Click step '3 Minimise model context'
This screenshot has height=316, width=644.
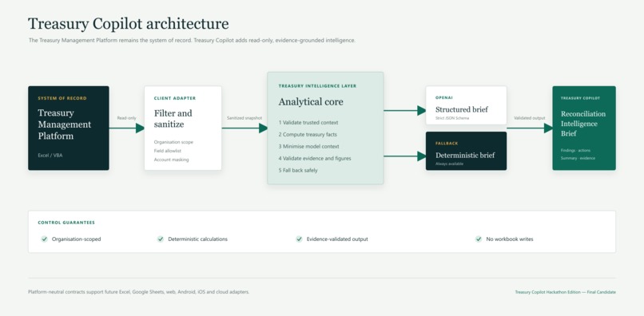[309, 147]
